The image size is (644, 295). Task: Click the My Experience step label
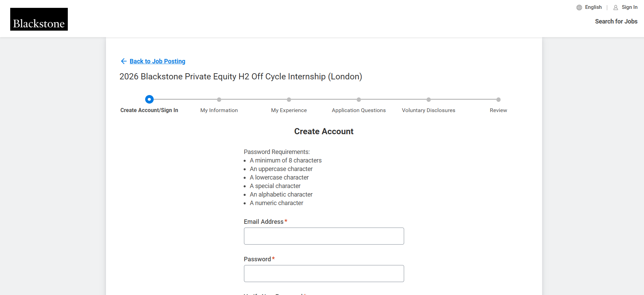tap(289, 110)
